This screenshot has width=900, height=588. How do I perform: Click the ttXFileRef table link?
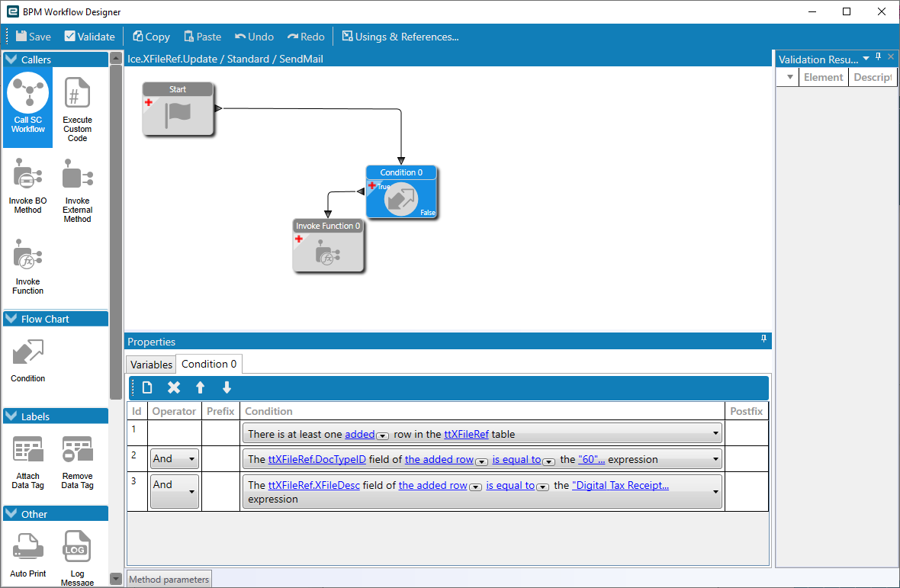(x=466, y=434)
